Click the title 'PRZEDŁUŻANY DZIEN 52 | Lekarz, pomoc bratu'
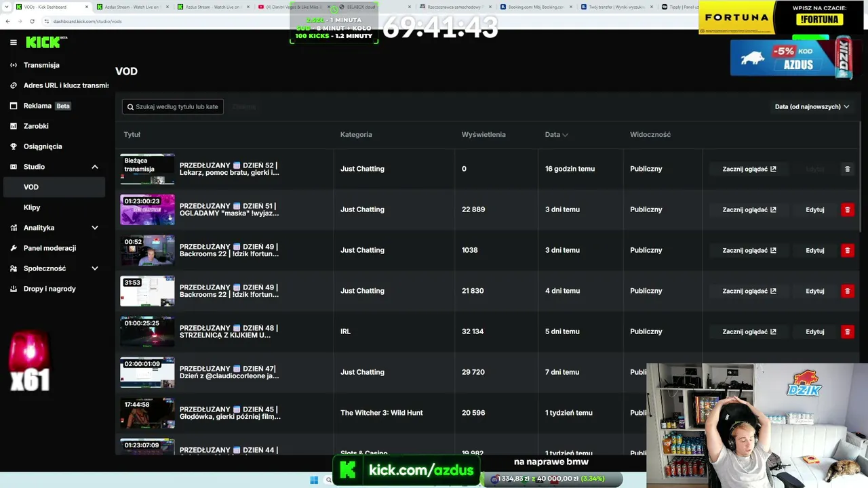This screenshot has height=488, width=868. point(229,169)
